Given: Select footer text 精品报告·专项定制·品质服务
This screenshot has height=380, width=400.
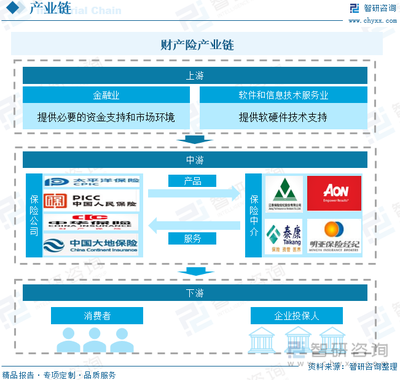Looking at the screenshot, I should point(59,375).
